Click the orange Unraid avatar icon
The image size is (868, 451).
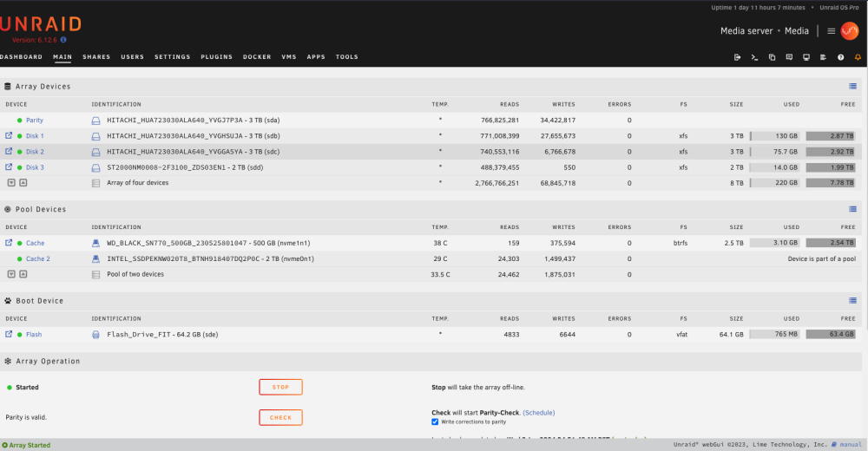(849, 31)
